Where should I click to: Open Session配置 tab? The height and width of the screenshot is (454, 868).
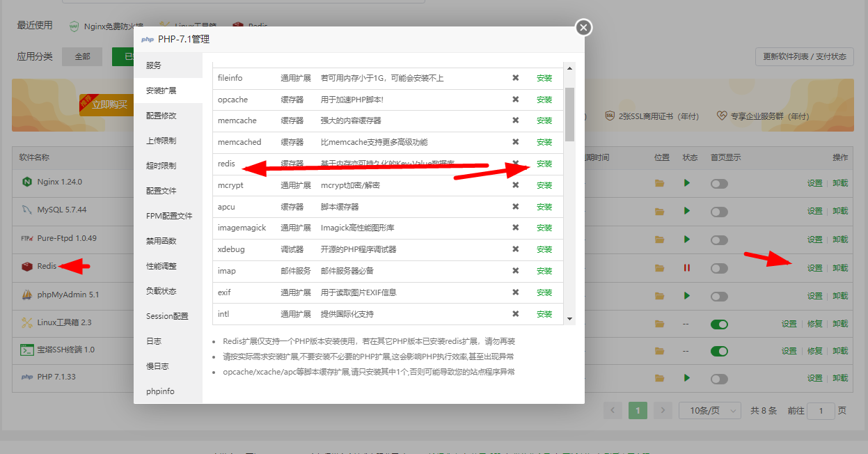pyautogui.click(x=168, y=316)
